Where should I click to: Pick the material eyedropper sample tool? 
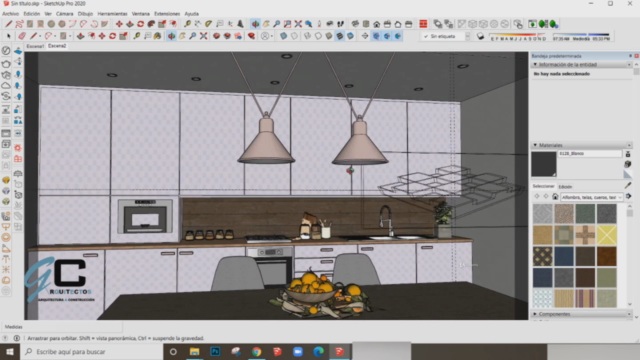point(628,186)
